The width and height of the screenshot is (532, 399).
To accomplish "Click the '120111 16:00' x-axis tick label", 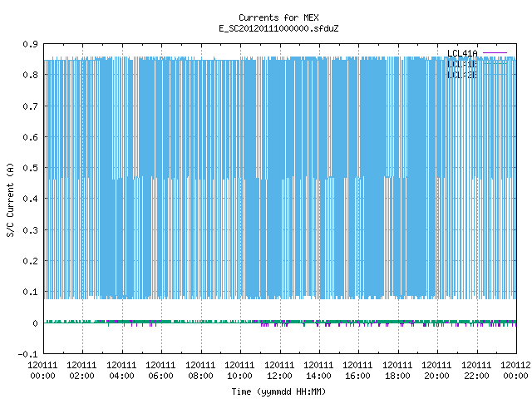I will pyautogui.click(x=358, y=371).
